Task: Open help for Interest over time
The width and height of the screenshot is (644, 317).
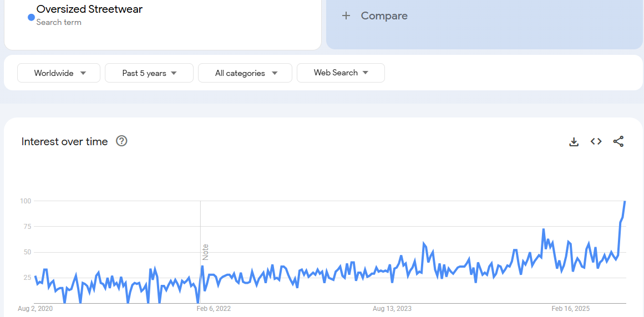Action: [x=121, y=141]
